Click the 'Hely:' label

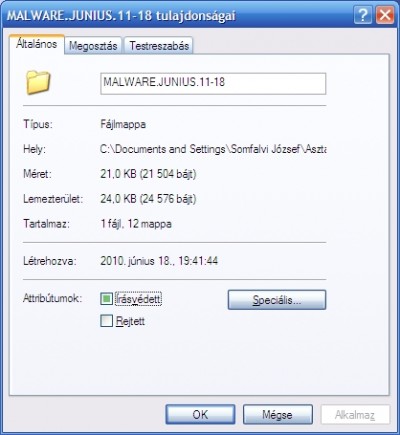[x=34, y=149]
